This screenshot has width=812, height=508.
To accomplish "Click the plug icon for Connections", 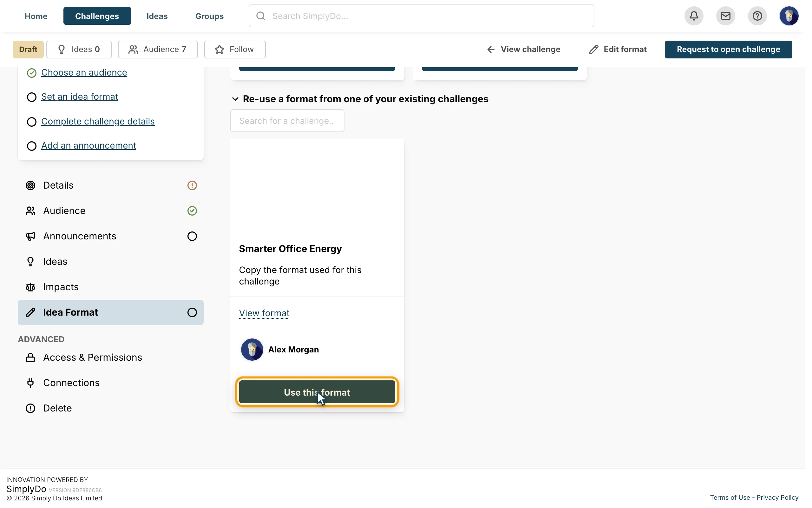I will tap(30, 383).
